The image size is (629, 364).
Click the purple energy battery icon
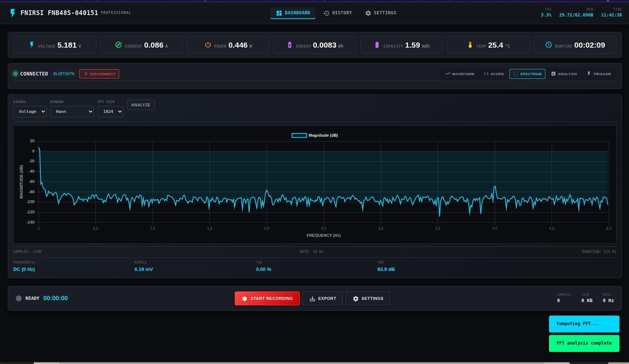tap(290, 45)
